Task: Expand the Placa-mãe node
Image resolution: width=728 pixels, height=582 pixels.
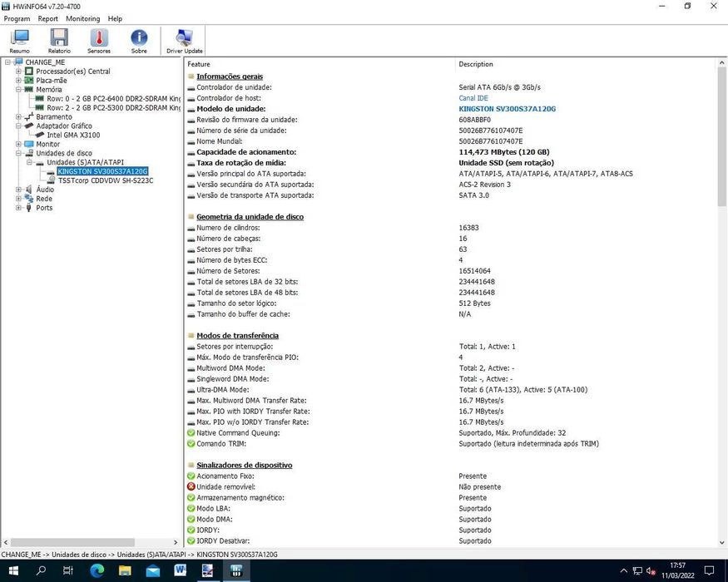Action: [x=18, y=81]
